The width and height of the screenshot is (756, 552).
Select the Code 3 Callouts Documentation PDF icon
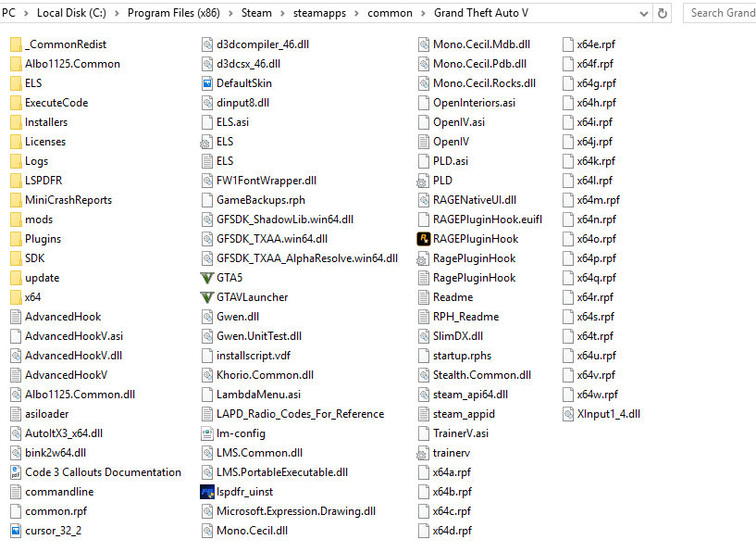(x=16, y=472)
